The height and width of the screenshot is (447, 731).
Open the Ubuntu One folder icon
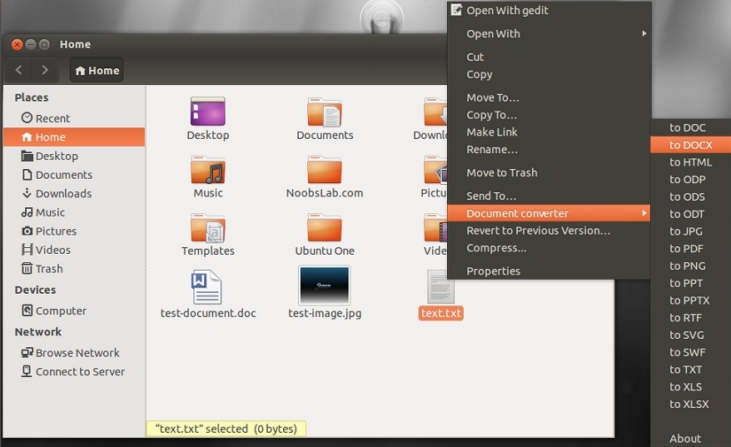pyautogui.click(x=324, y=228)
